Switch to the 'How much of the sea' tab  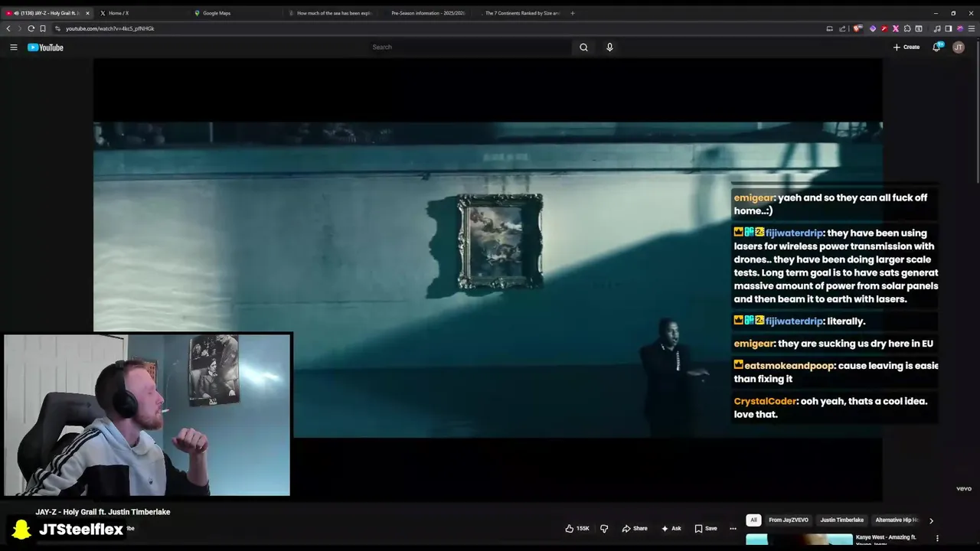coord(330,13)
